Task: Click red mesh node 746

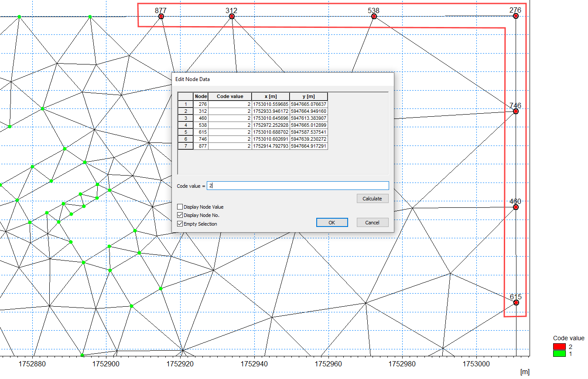Action: click(516, 111)
